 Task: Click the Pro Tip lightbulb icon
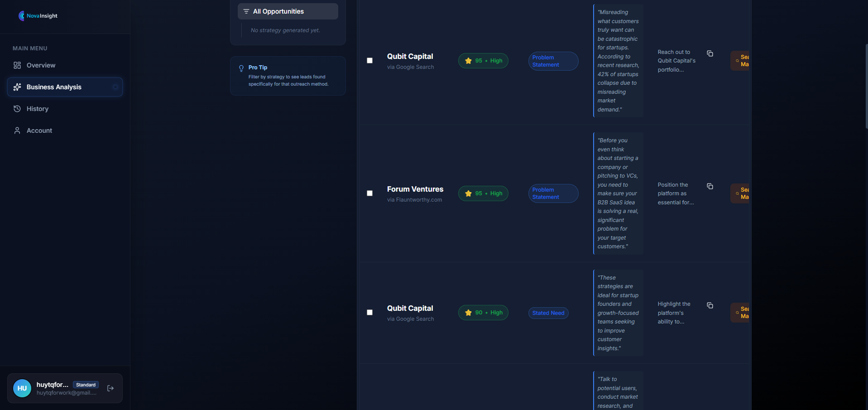(241, 68)
